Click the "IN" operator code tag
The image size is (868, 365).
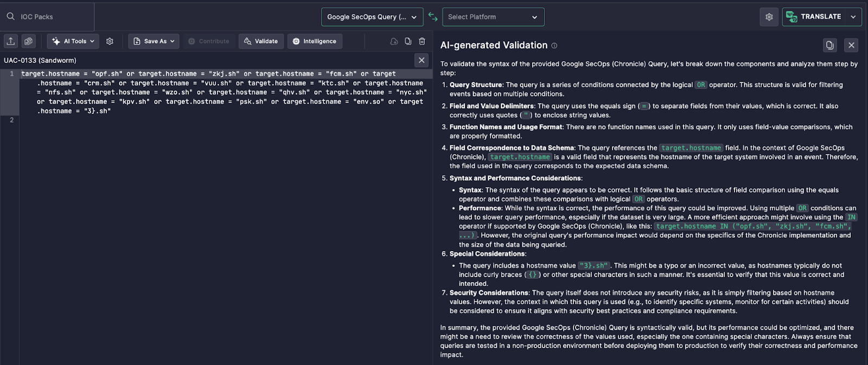click(851, 217)
